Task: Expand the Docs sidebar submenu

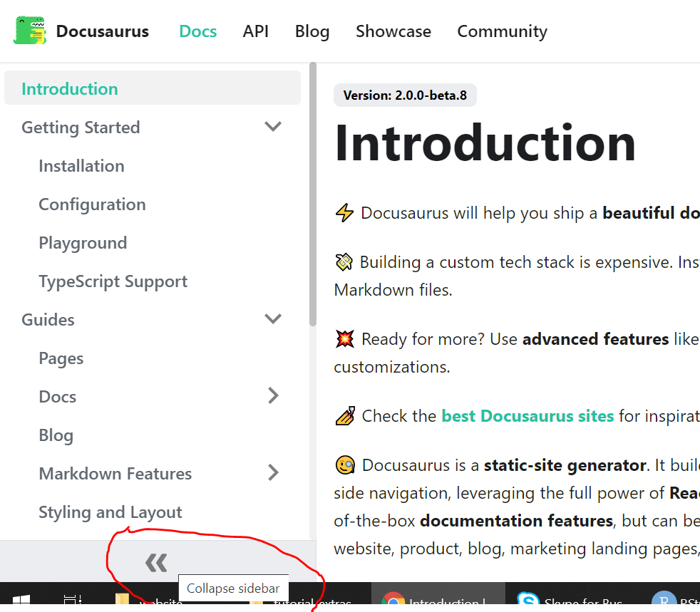Action: pos(273,395)
